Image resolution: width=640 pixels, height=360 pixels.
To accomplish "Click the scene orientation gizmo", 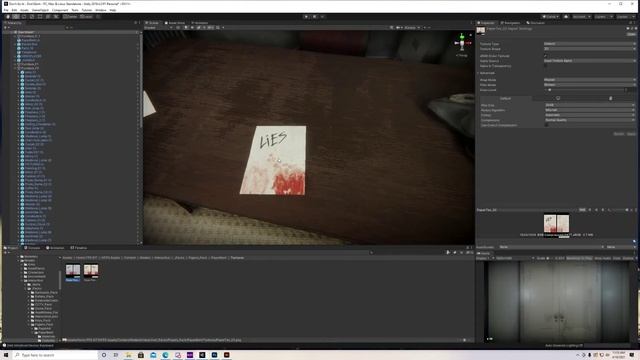I will click(x=462, y=43).
